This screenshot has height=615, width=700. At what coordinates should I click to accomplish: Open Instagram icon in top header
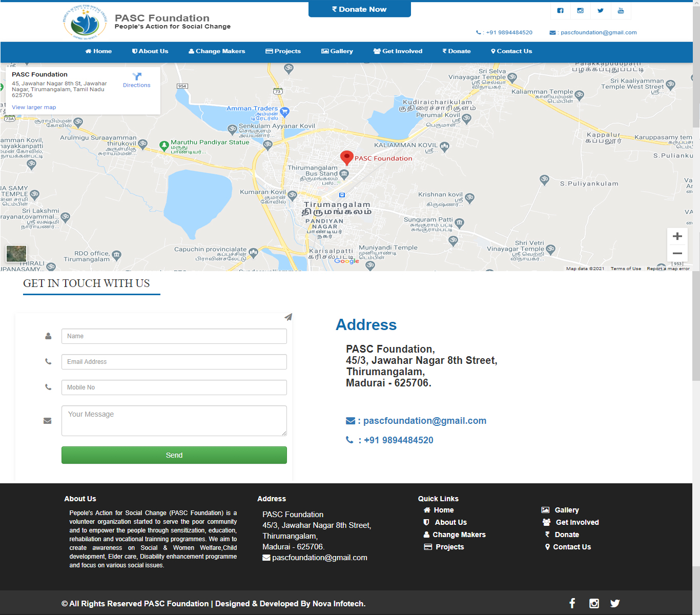(580, 11)
